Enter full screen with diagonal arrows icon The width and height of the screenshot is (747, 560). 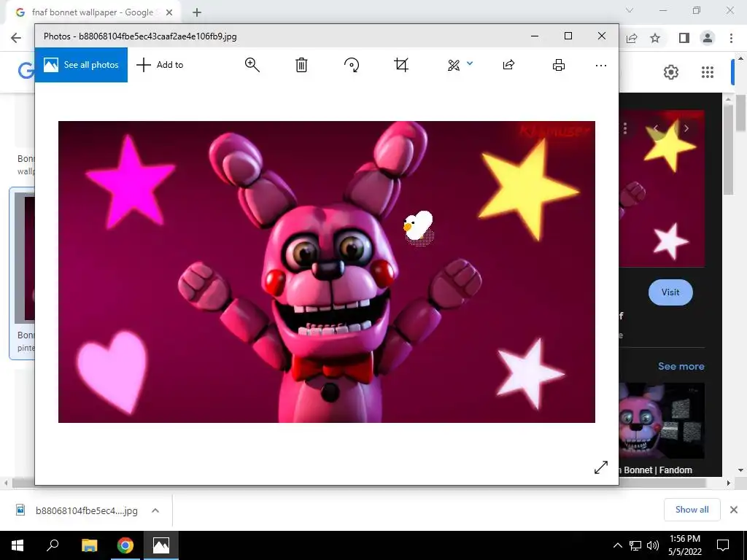tap(601, 467)
